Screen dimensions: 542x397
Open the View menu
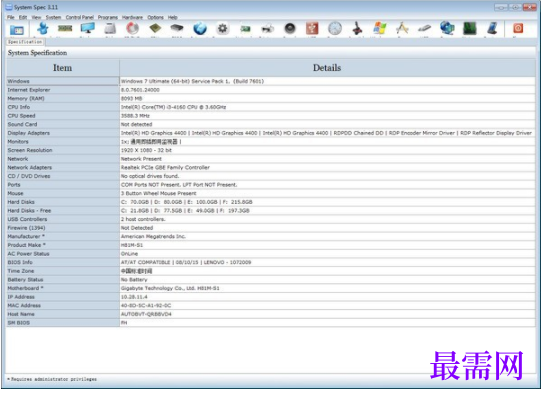click(x=36, y=17)
